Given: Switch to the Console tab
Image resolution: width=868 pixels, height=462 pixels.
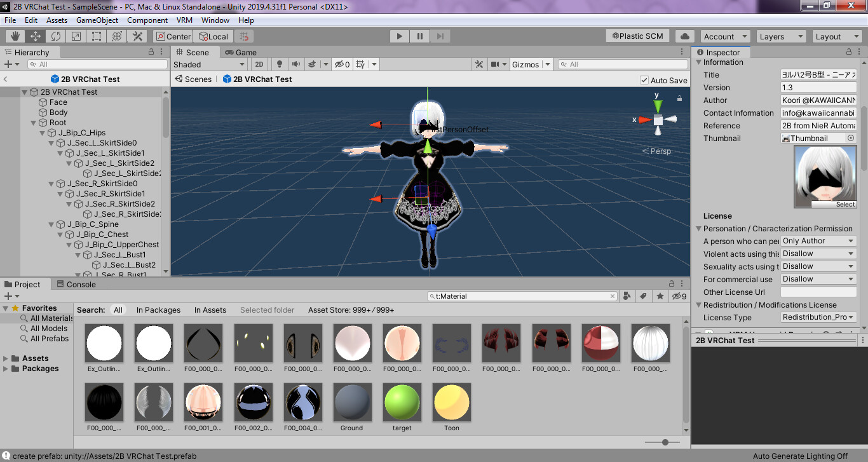Looking at the screenshot, I should tap(76, 284).
